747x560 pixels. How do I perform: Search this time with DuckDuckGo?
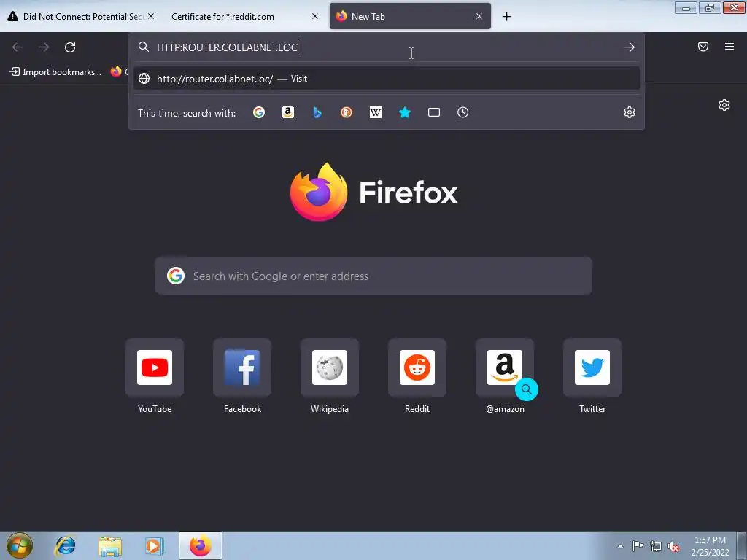point(347,112)
